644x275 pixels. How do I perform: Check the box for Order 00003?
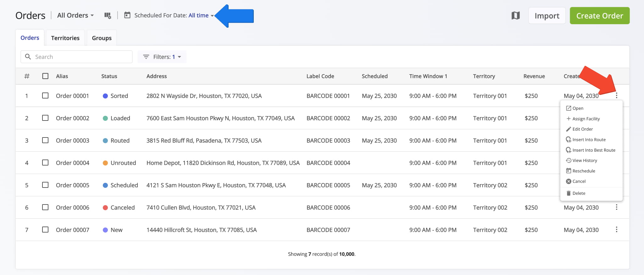(45, 140)
